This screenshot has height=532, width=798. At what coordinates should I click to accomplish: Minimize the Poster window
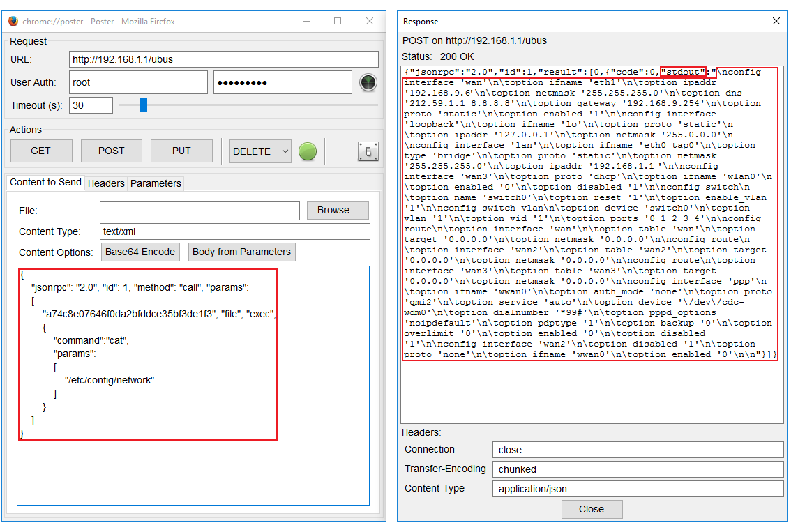pyautogui.click(x=306, y=21)
